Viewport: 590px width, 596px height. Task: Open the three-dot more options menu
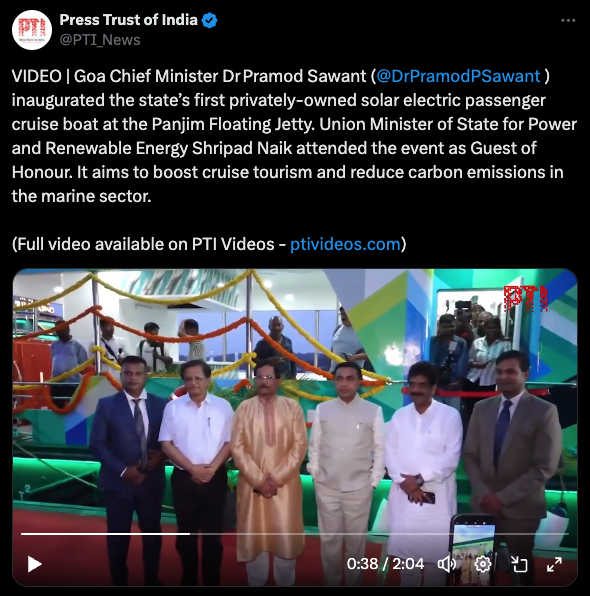click(x=568, y=21)
